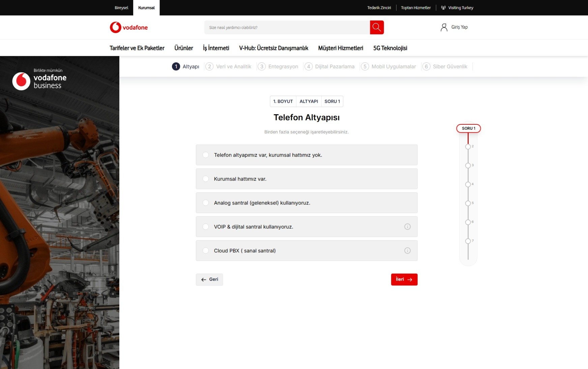This screenshot has height=369, width=588.
Task: Jump to question 4 on progress timeline
Action: (x=468, y=184)
